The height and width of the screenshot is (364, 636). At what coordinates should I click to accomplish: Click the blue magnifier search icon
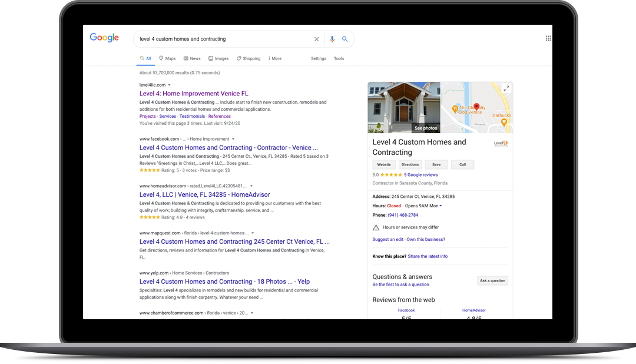pos(344,39)
